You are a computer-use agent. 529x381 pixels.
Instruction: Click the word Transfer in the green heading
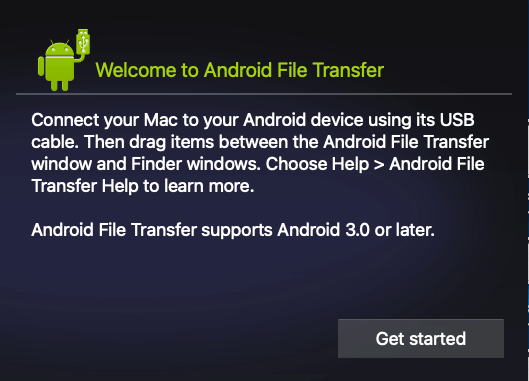348,70
